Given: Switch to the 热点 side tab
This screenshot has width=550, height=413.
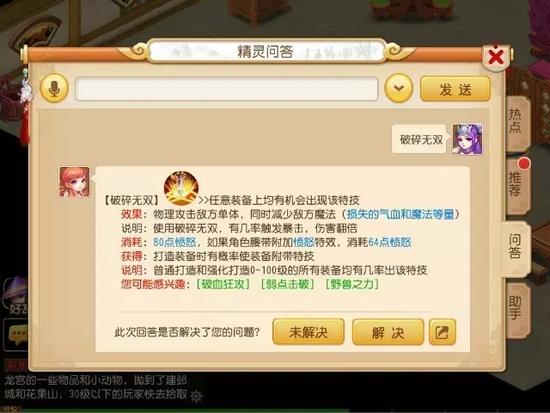Looking at the screenshot, I should 517,121.
